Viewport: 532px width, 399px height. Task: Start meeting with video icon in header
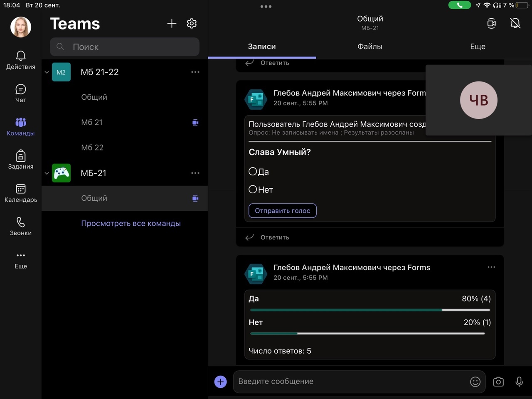[491, 23]
